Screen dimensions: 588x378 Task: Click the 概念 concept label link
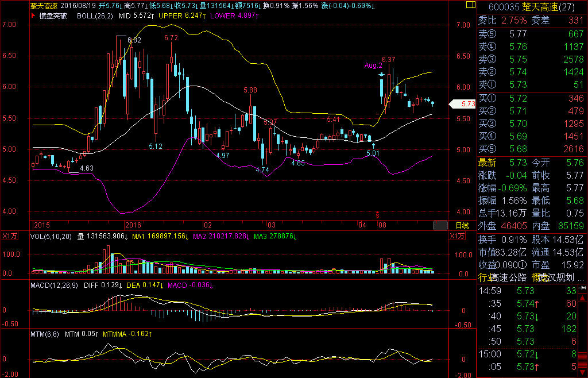click(539, 277)
